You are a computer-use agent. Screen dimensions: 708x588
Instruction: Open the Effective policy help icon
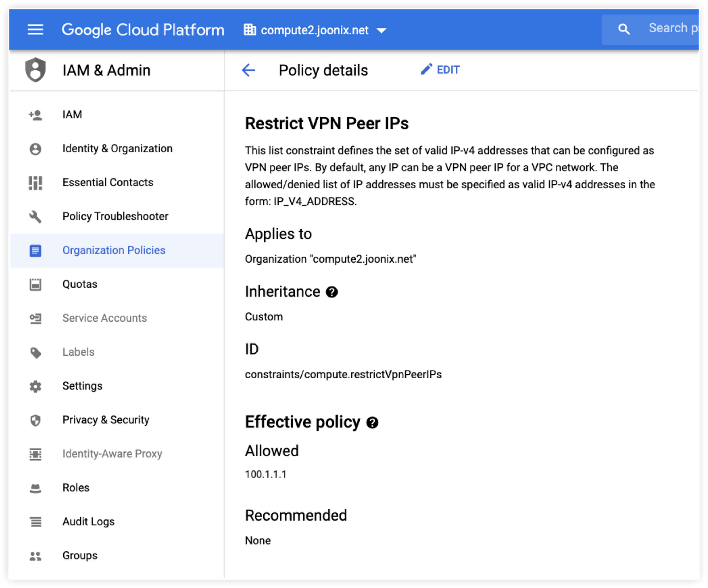coord(373,423)
